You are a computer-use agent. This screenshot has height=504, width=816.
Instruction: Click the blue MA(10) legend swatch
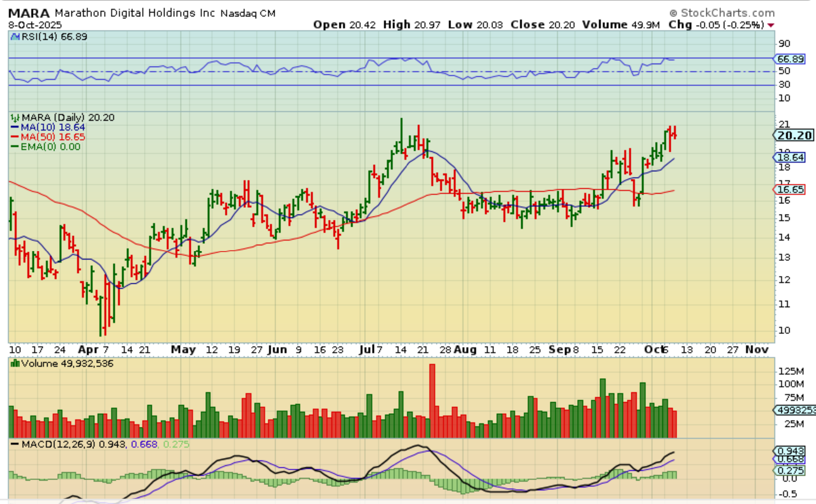point(15,127)
